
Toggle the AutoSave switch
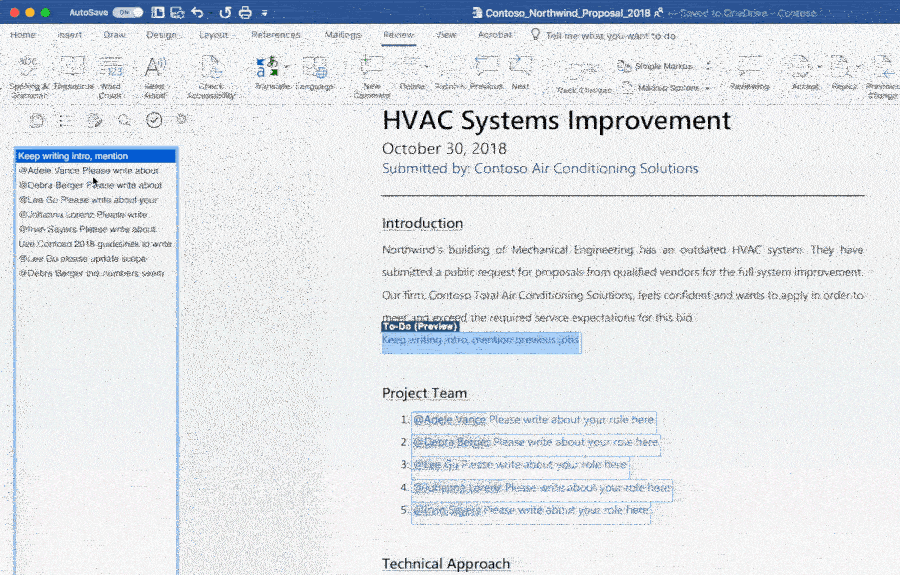127,12
